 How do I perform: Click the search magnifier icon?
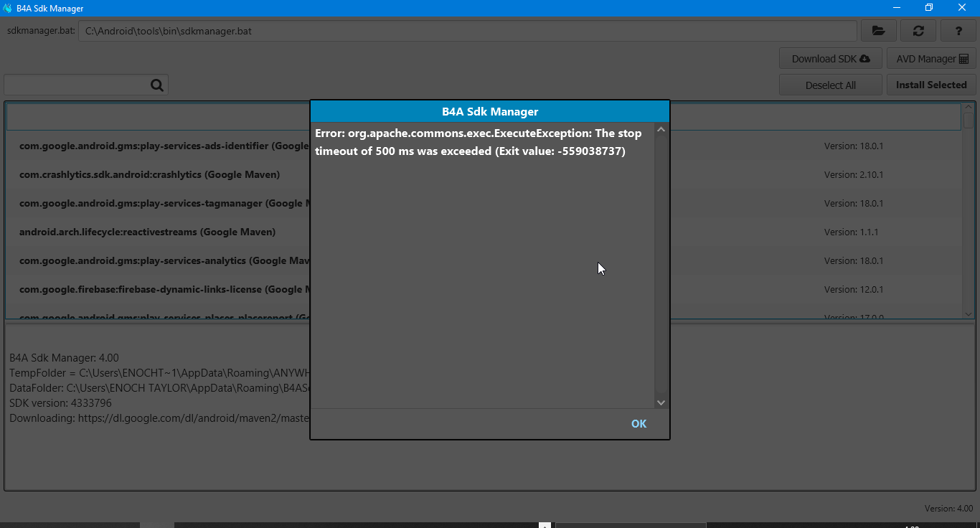[157, 85]
